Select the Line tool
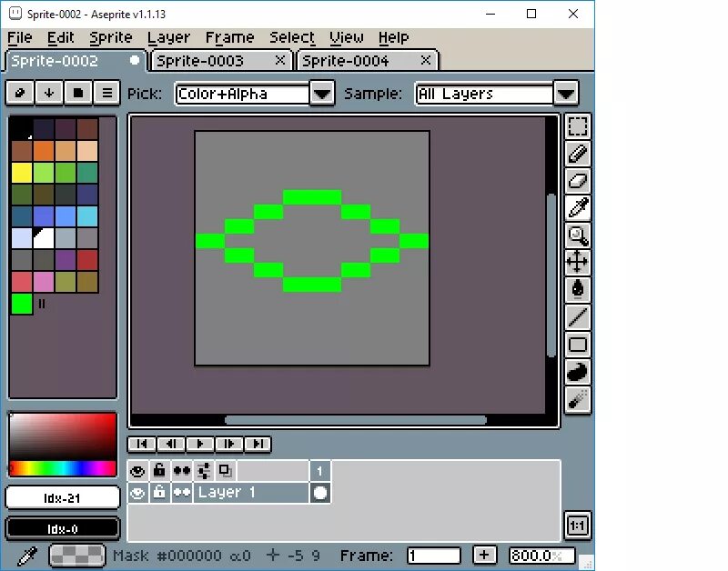This screenshot has height=571, width=728. [x=578, y=316]
